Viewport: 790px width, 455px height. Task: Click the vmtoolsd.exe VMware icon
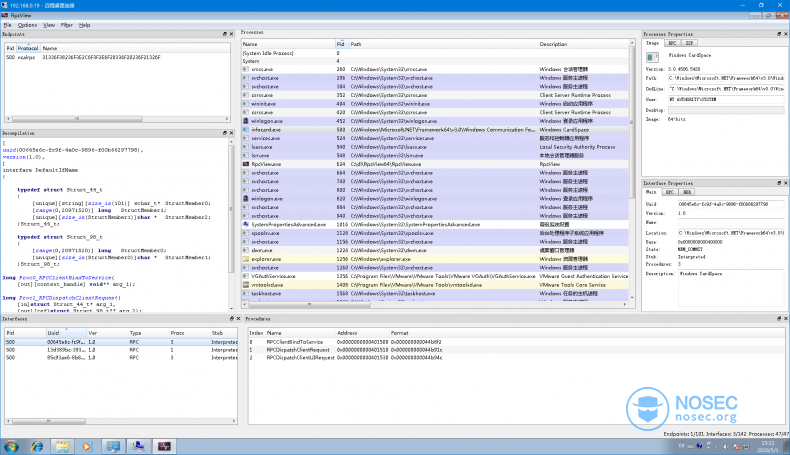(x=246, y=285)
